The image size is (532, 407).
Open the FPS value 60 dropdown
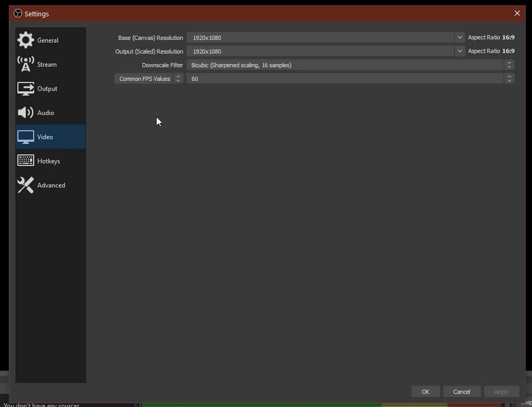click(351, 79)
